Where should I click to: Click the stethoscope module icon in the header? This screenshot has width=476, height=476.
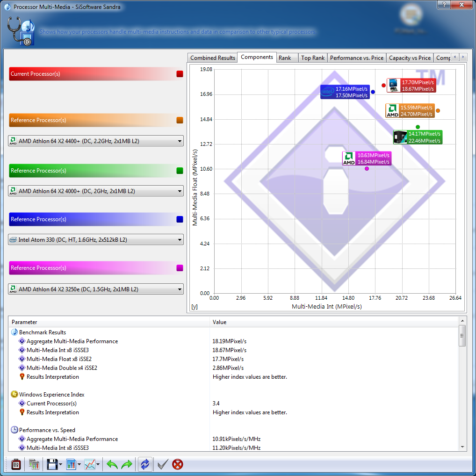click(20, 31)
